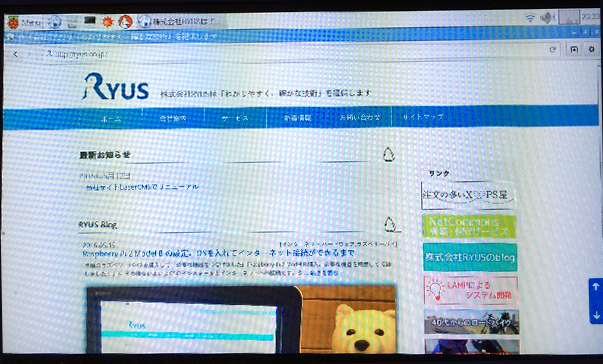This screenshot has height=364, width=603.
Task: Click the NetCommons green banner
Action: [469, 226]
